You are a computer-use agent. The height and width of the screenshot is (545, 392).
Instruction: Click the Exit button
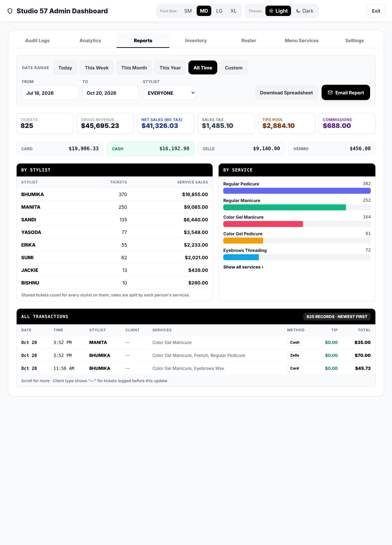(376, 11)
